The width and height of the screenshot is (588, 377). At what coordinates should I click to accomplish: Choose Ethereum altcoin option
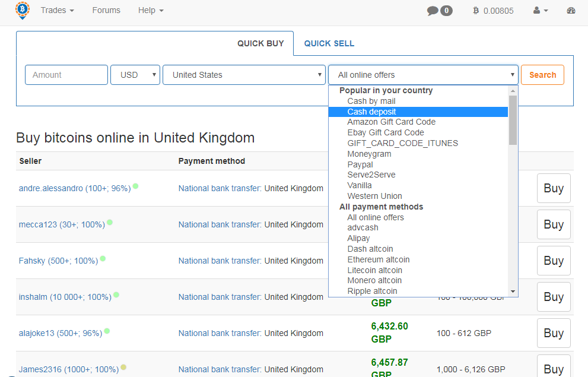pyautogui.click(x=418, y=259)
